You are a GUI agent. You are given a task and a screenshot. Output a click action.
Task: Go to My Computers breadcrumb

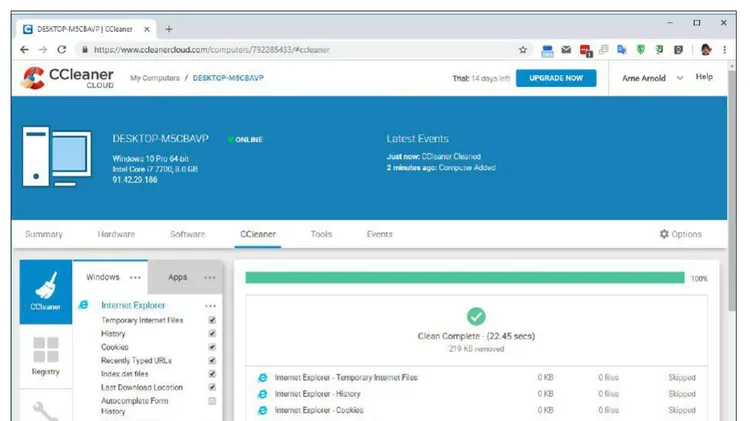[155, 78]
